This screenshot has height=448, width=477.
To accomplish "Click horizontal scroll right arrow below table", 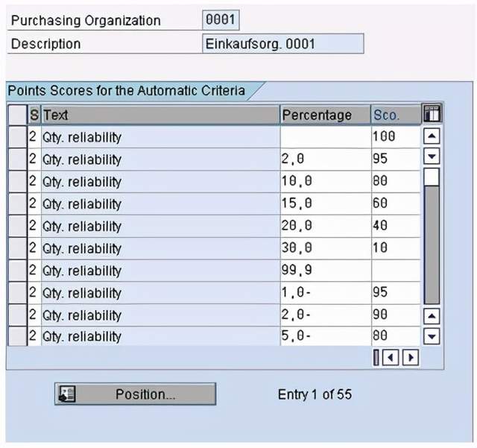I will click(x=409, y=358).
